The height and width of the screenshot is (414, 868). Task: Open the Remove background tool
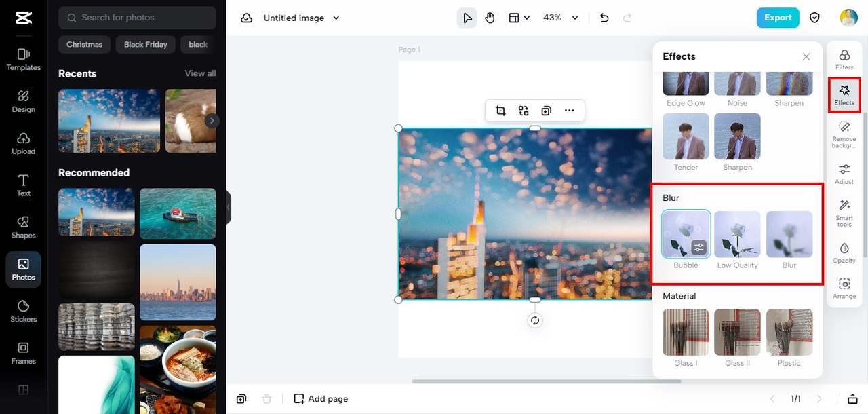tap(844, 134)
